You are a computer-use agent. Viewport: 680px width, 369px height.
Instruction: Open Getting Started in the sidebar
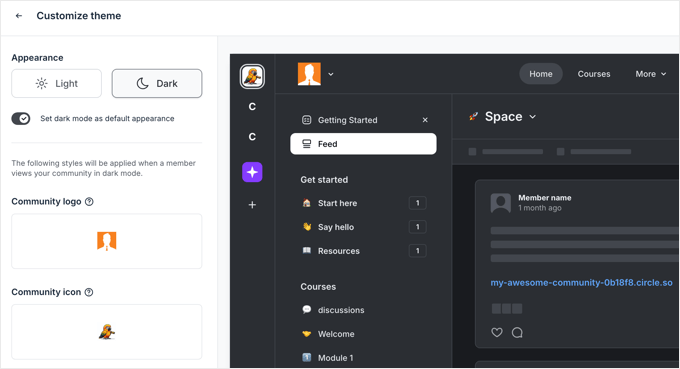point(347,120)
